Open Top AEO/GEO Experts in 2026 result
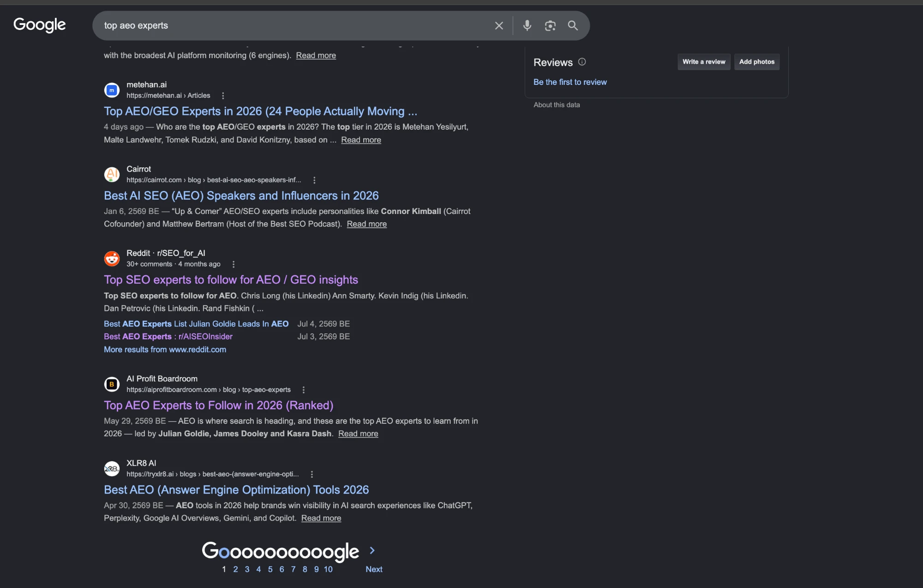923x588 pixels. [260, 111]
